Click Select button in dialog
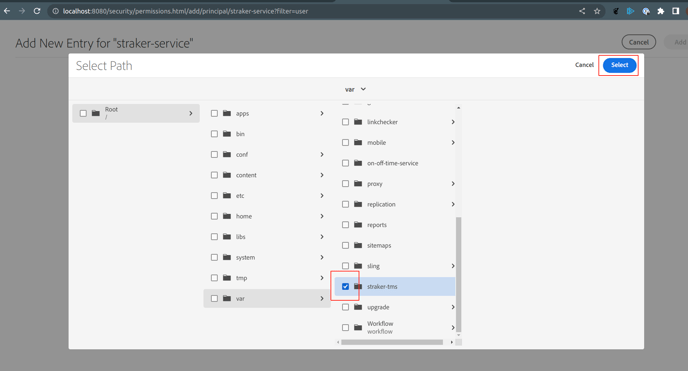 click(619, 65)
